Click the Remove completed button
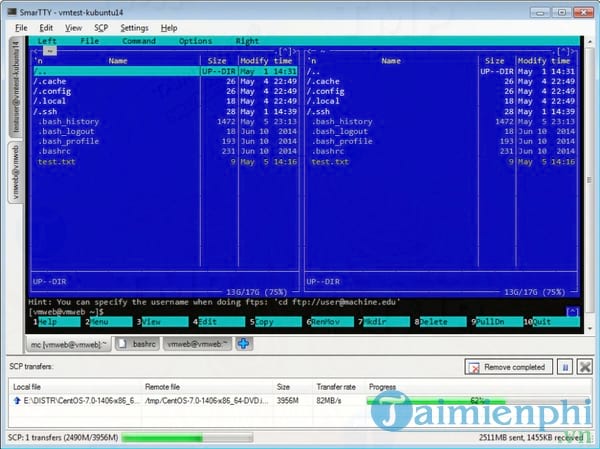This screenshot has height=449, width=600. (x=504, y=367)
